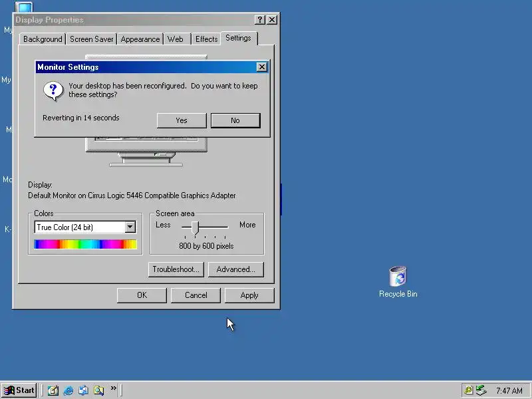Open the Effects tab

pos(206,39)
